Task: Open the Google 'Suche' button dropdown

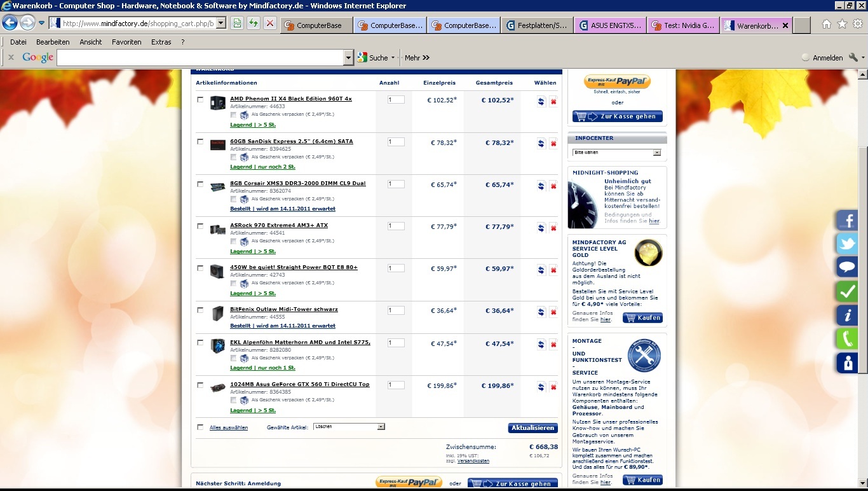Action: click(x=393, y=58)
